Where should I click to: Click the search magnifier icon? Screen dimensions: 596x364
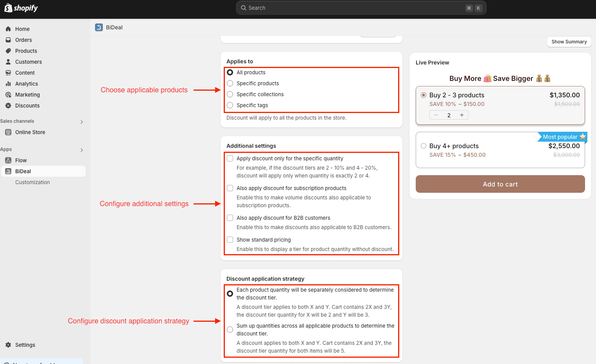tap(244, 8)
